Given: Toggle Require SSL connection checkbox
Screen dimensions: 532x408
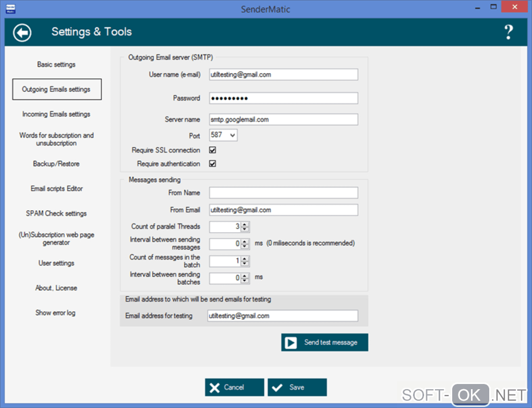Looking at the screenshot, I should point(213,150).
